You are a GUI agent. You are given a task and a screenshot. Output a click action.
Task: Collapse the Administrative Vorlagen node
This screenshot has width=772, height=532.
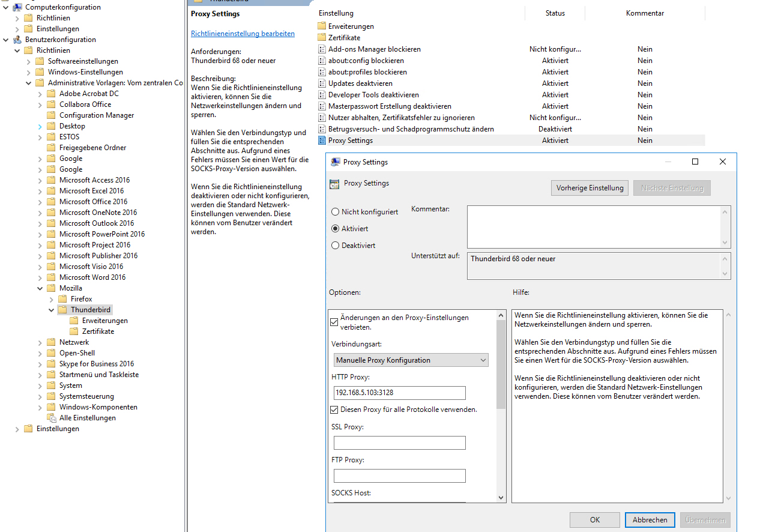[x=29, y=83]
